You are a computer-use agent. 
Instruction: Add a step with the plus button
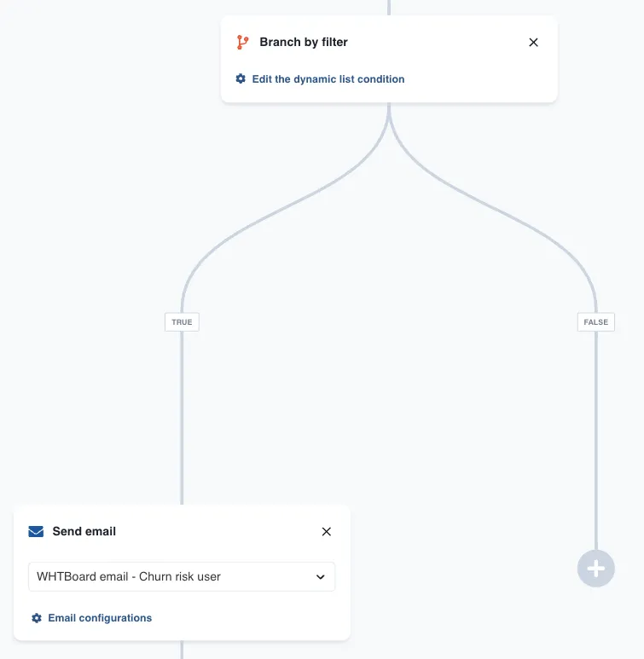pyautogui.click(x=595, y=569)
